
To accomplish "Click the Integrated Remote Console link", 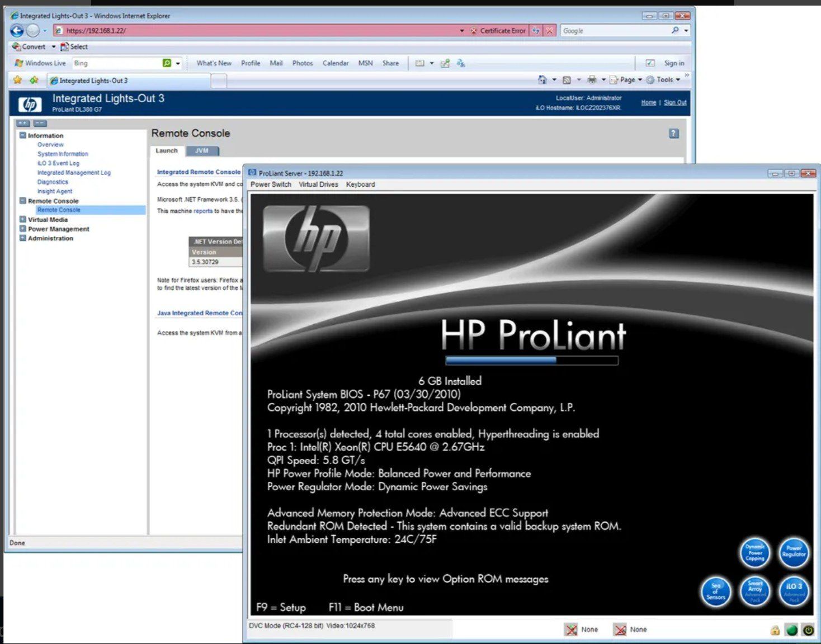I will (x=199, y=172).
